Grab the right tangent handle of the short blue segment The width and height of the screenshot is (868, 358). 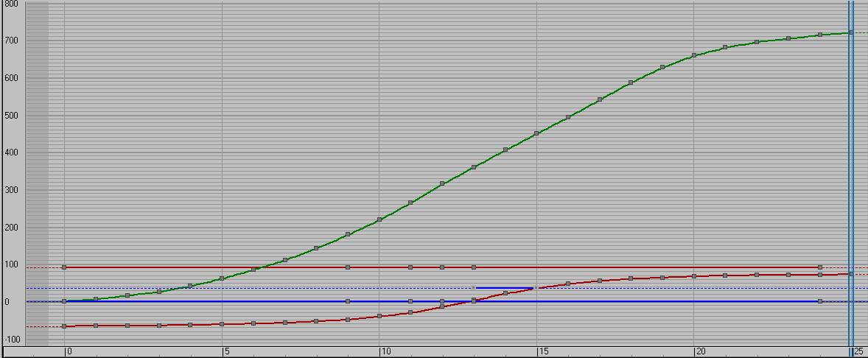click(535, 288)
